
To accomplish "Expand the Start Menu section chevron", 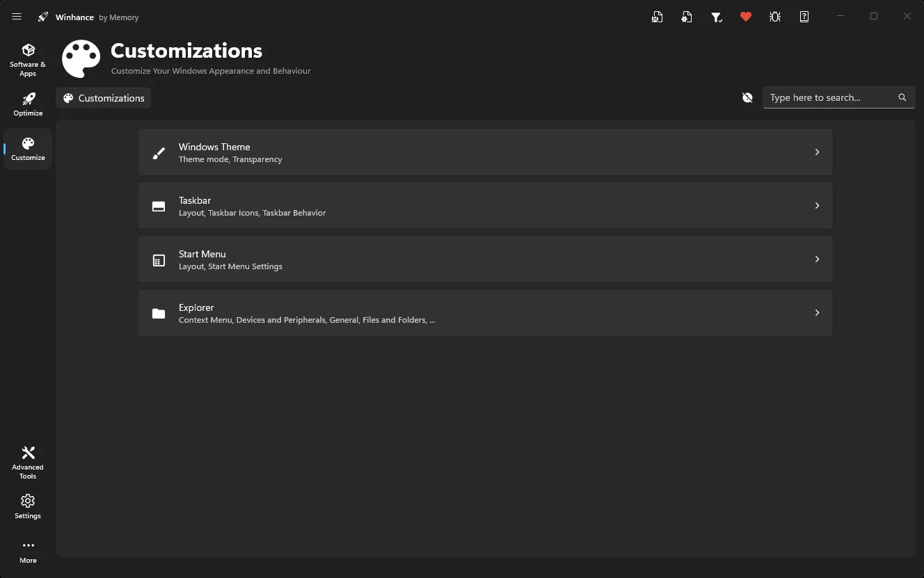I will point(817,259).
